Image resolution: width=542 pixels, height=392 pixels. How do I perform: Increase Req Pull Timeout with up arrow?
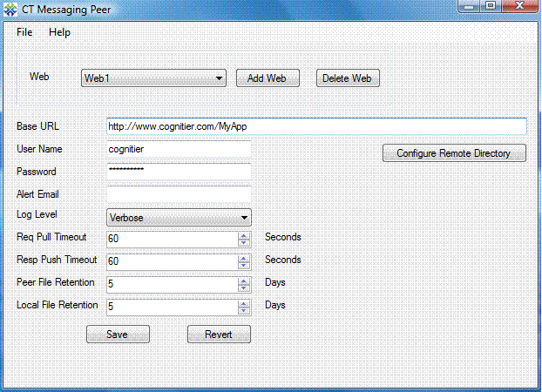tap(244, 236)
